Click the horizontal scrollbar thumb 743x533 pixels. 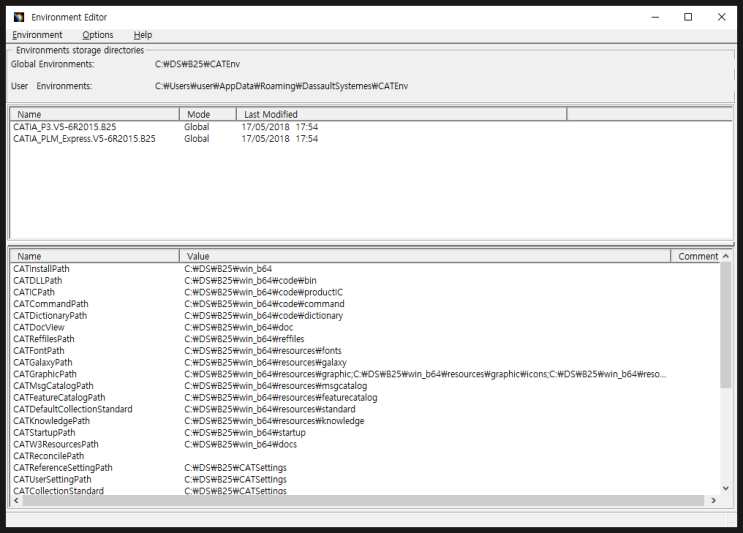tap(363, 500)
